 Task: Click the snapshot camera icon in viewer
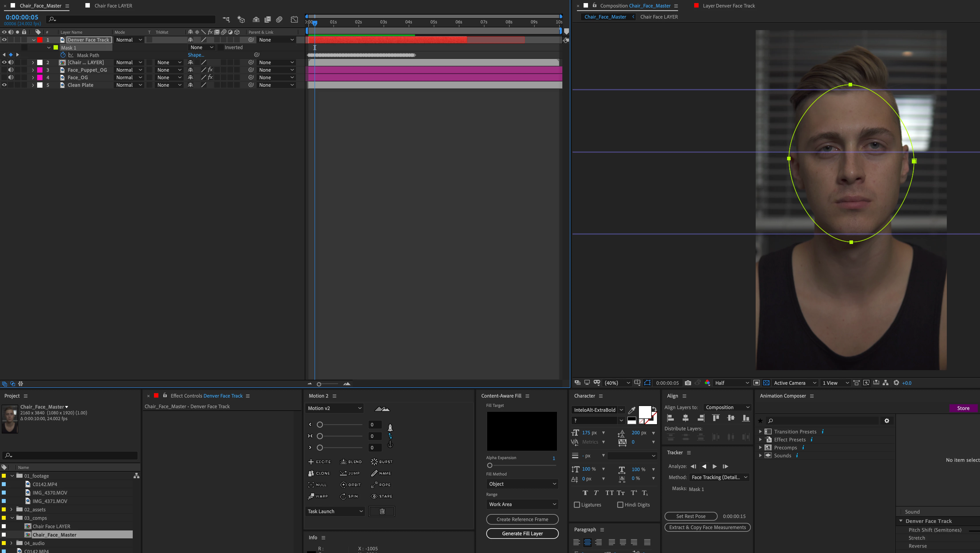688,383
